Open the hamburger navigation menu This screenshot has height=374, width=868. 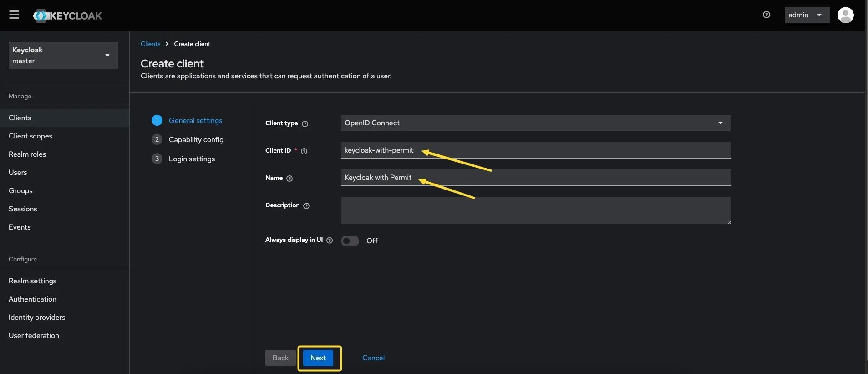click(14, 15)
